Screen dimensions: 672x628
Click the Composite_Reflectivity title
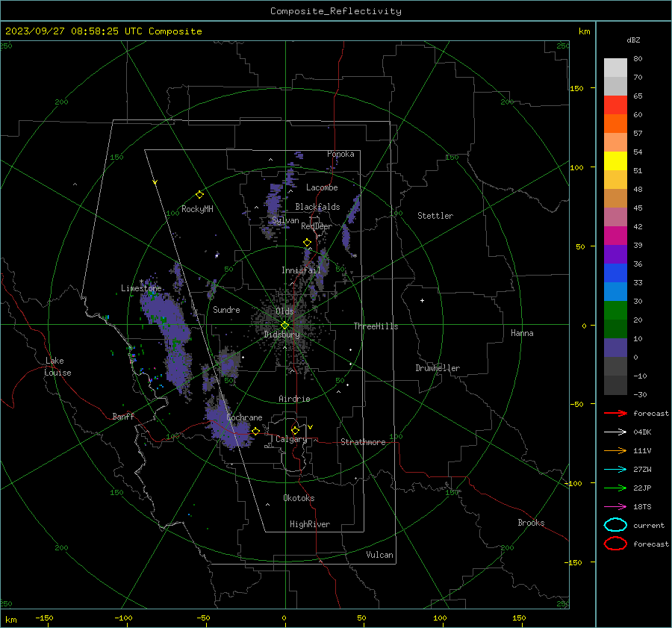[336, 11]
